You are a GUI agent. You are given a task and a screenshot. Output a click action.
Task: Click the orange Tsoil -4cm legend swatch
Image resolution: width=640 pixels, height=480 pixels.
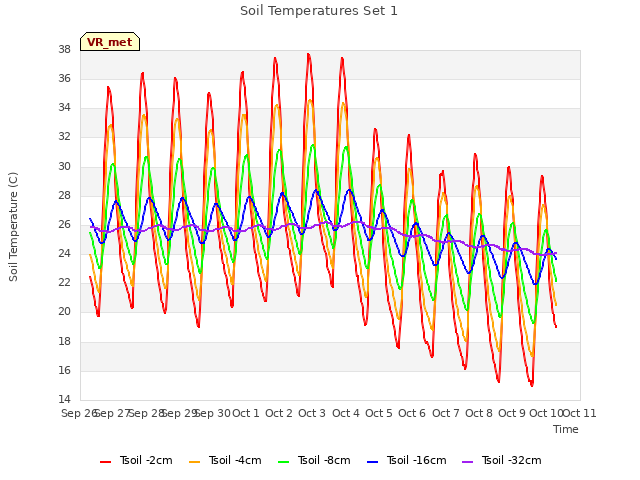click(x=194, y=462)
